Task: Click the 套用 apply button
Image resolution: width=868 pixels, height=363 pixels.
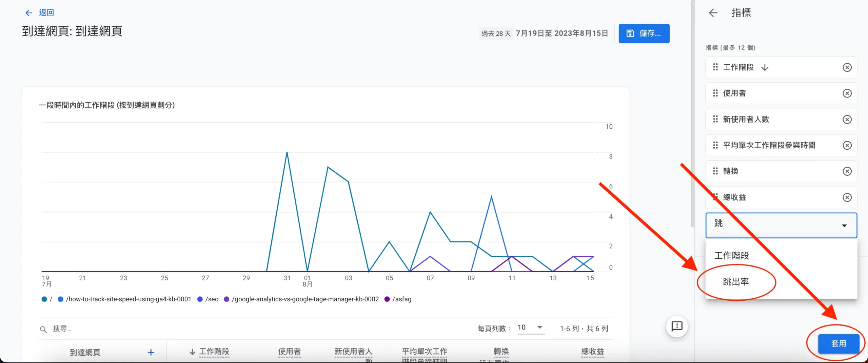Action: pos(839,344)
